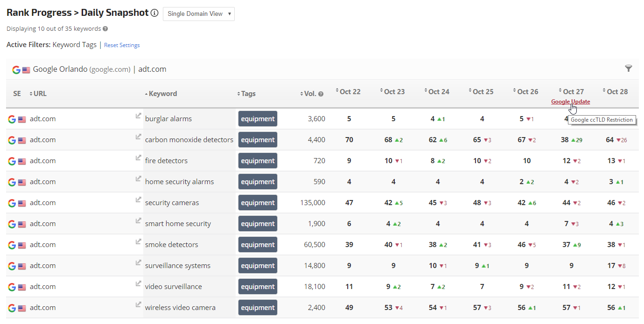Image resolution: width=644 pixels, height=324 pixels.
Task: Open external link icon for smoke detectors
Action: [x=138, y=241]
